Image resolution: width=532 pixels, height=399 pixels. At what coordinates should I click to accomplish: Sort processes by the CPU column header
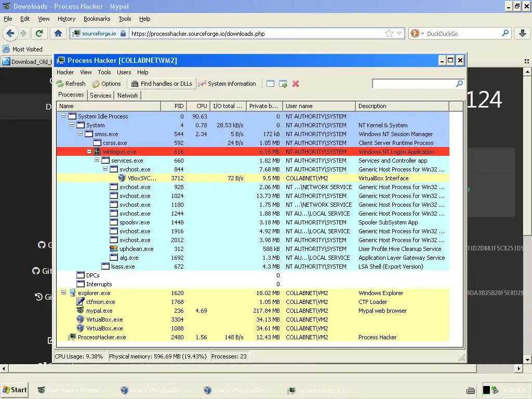click(x=198, y=106)
